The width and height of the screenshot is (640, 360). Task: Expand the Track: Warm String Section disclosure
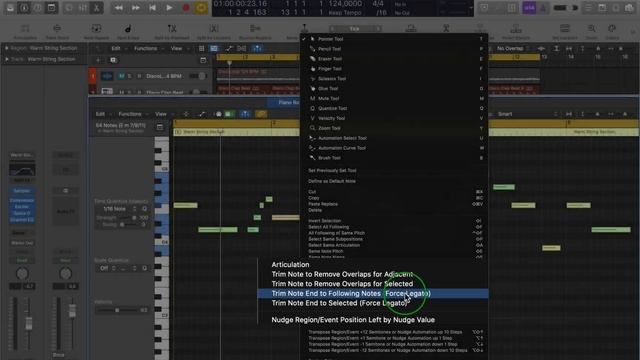7,59
